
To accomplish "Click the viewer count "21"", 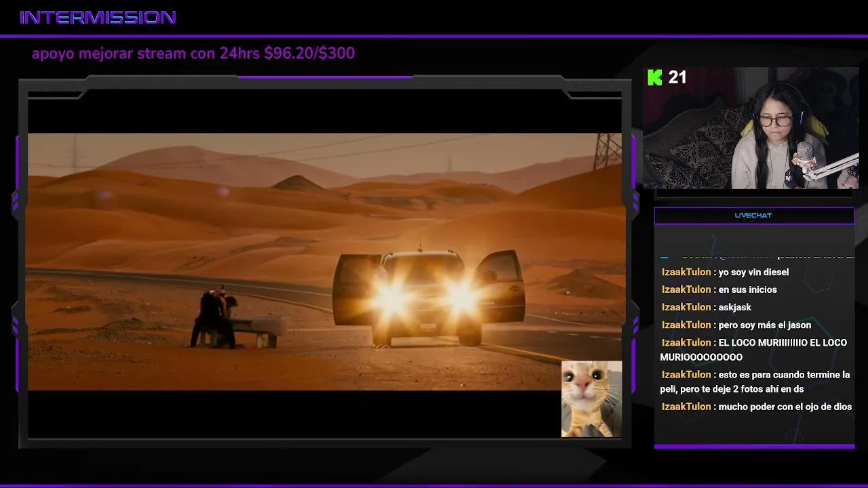I will pos(677,78).
